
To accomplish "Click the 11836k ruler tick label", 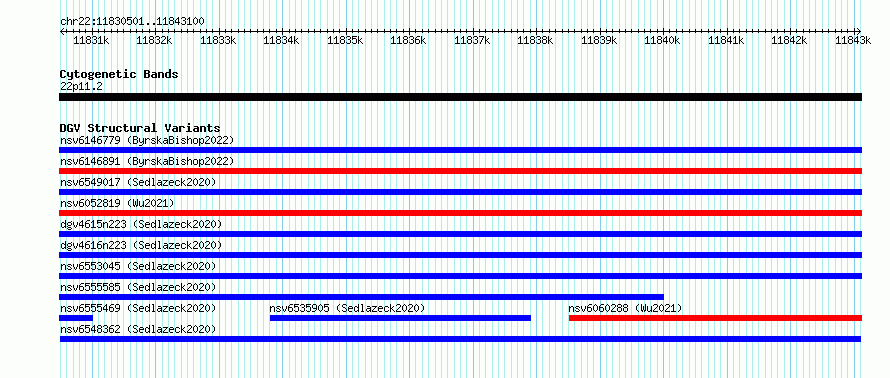I will tap(409, 40).
